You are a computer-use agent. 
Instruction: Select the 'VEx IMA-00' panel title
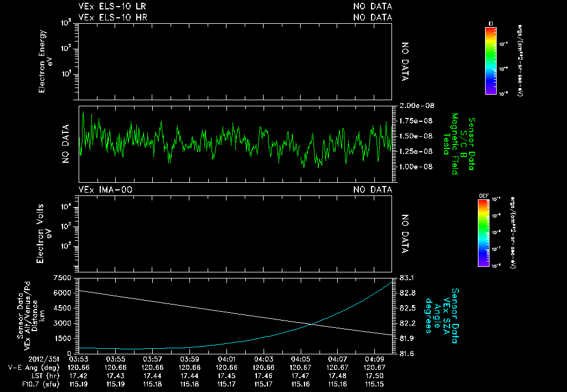tap(105, 189)
